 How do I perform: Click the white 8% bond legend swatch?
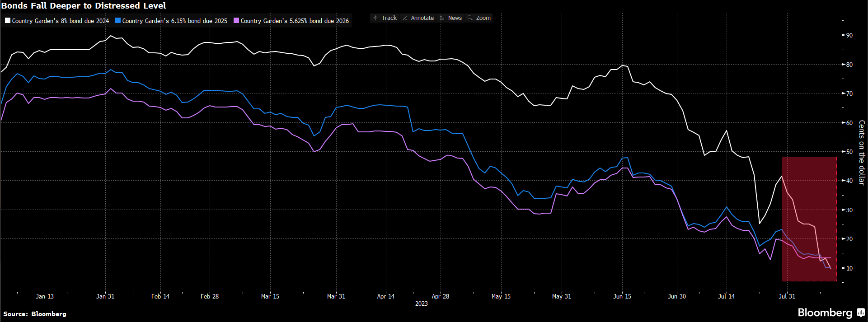(x=8, y=20)
